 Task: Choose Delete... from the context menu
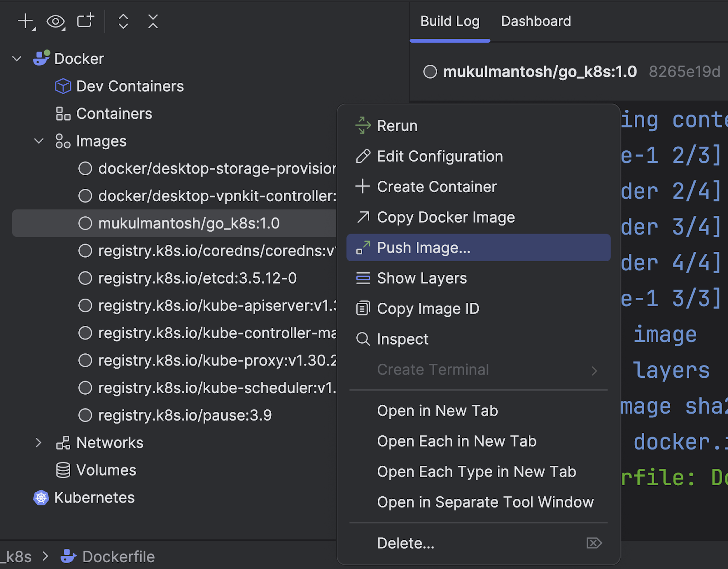(x=479, y=543)
